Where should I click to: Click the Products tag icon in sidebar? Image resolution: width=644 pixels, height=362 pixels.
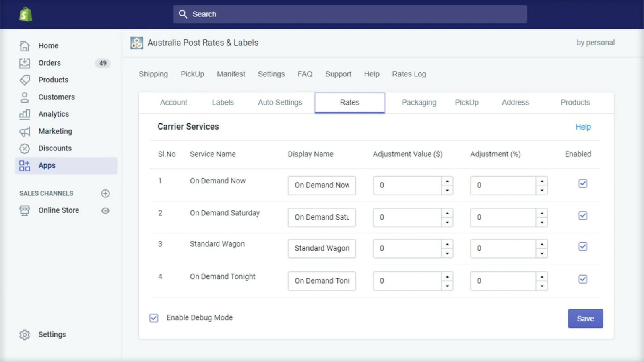click(x=25, y=80)
